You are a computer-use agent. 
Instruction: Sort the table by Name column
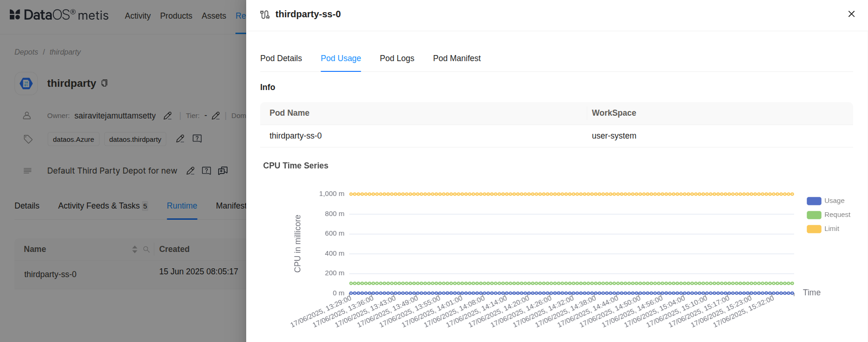point(135,249)
